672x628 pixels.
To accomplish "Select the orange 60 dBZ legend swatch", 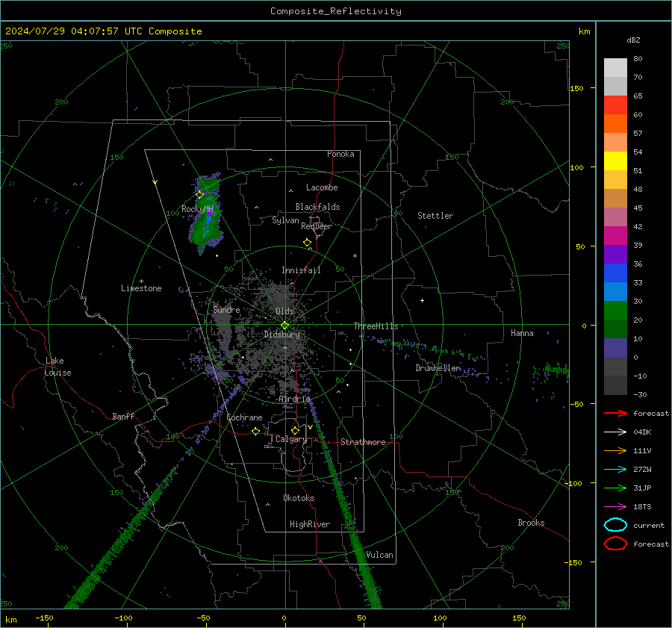I will click(x=615, y=124).
